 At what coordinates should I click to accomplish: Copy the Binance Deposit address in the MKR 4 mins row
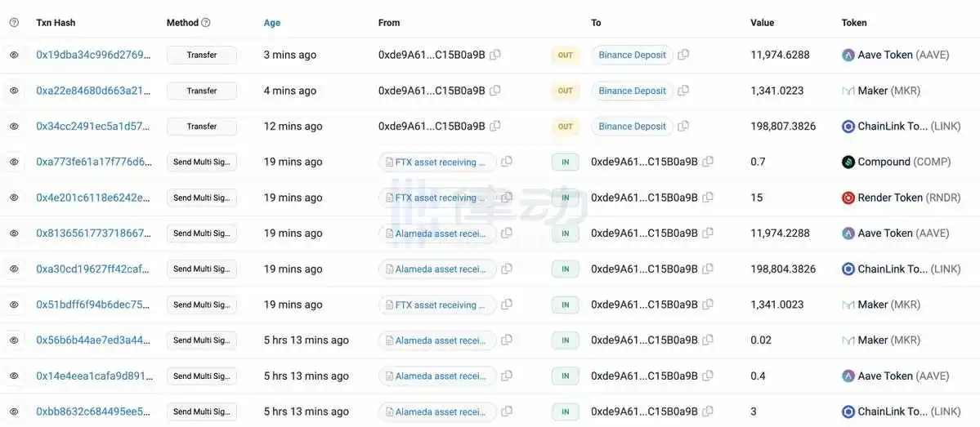click(x=683, y=91)
